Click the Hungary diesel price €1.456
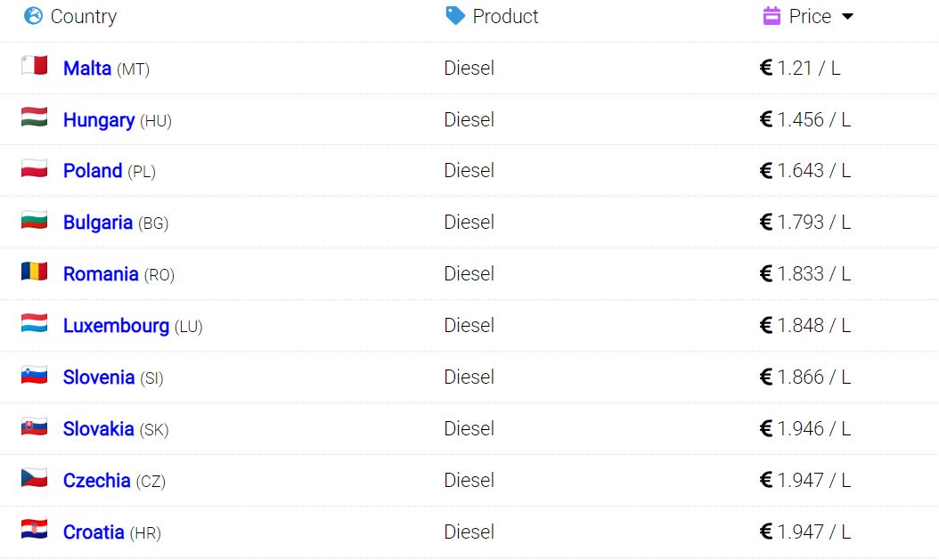The image size is (939, 560). 804,119
